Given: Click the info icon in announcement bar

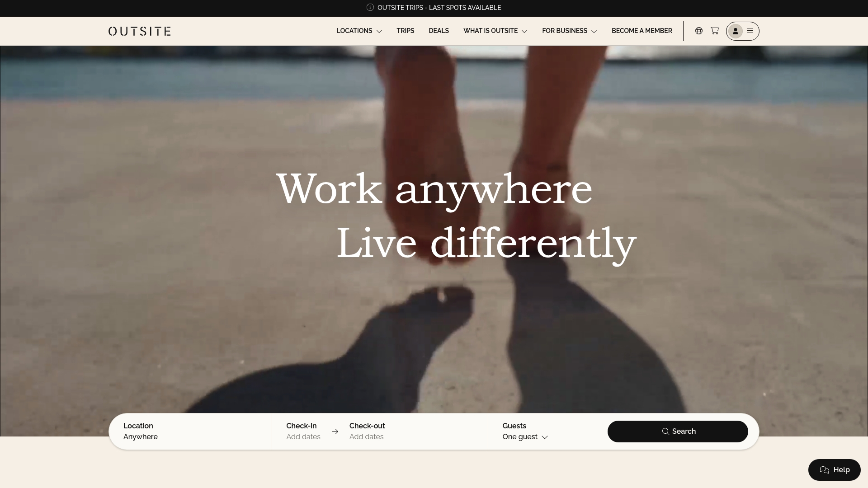Looking at the screenshot, I should pos(370,7).
